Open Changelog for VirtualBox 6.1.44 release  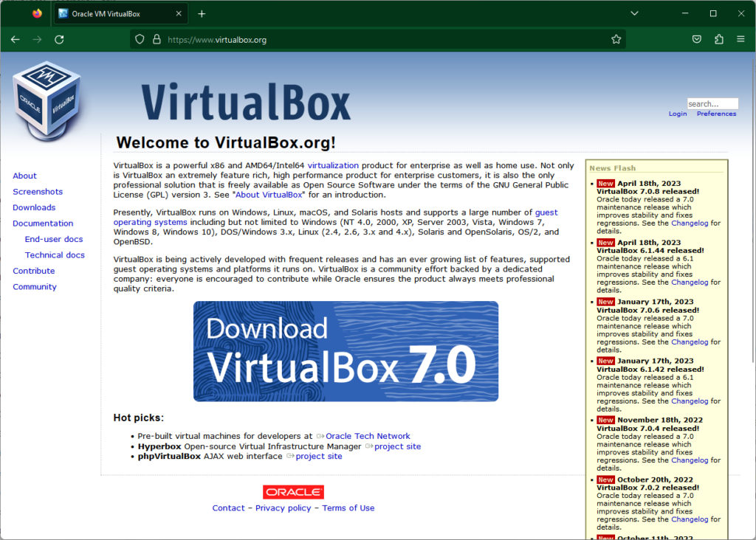tap(690, 283)
